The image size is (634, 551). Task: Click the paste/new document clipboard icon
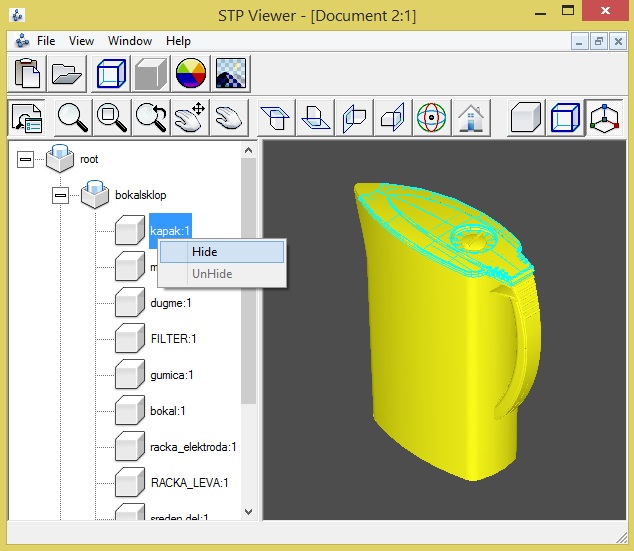click(x=27, y=74)
